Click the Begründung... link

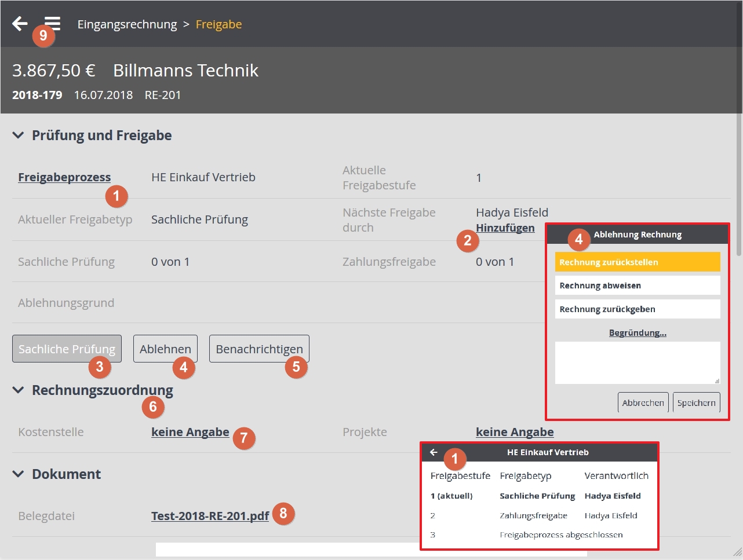point(638,332)
